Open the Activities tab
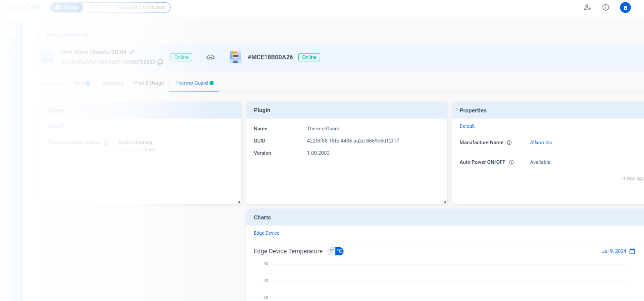644x301 pixels. (113, 83)
